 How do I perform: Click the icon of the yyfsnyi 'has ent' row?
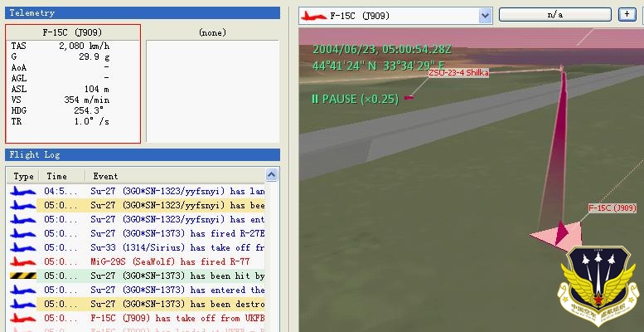[23, 219]
